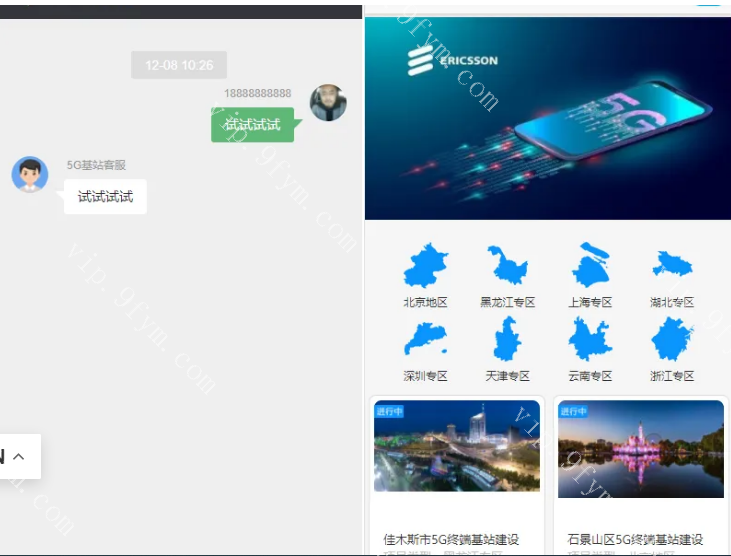Open 佳木斯市5G终端基站建设 title link
This screenshot has width=731, height=556.
451,539
